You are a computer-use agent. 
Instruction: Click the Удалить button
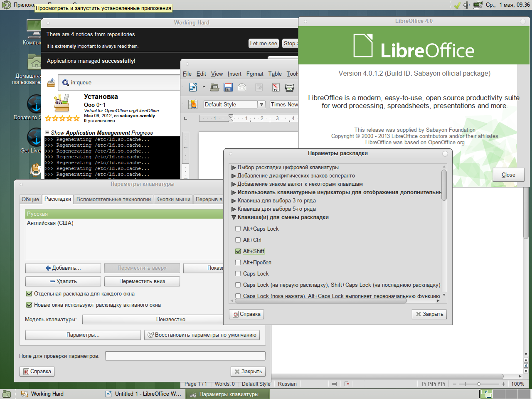(x=63, y=281)
